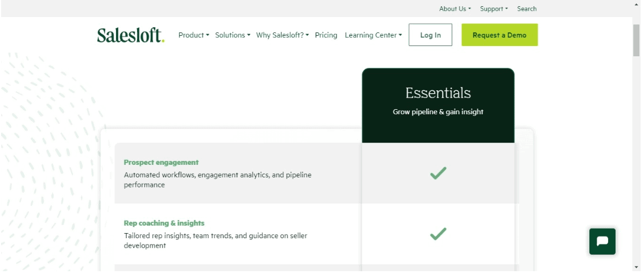Open the About Us menu

[x=455, y=9]
